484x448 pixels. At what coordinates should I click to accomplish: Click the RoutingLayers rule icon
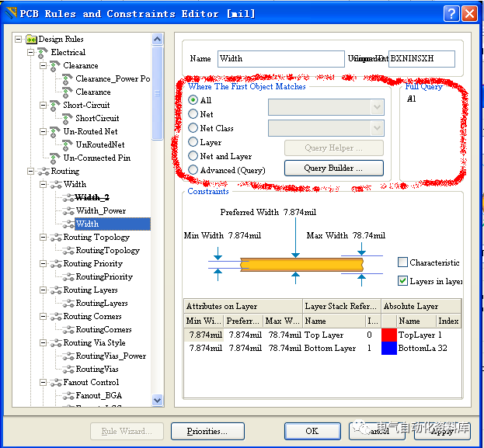point(68,304)
